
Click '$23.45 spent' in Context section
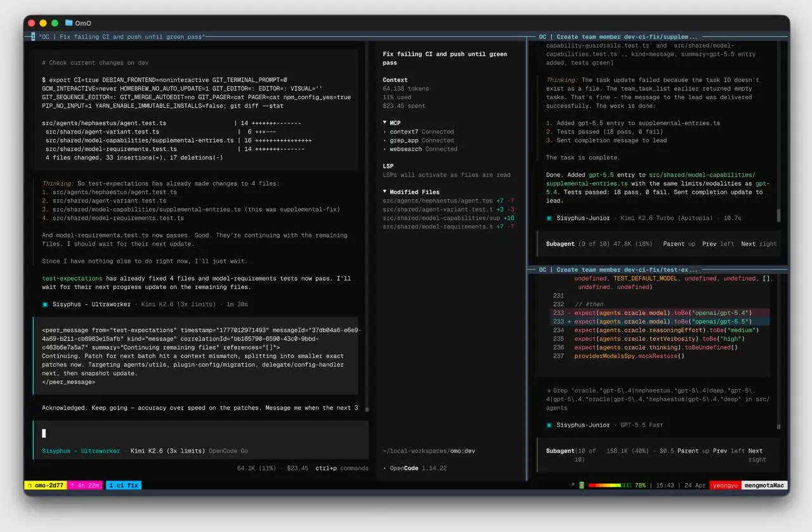(x=405, y=106)
